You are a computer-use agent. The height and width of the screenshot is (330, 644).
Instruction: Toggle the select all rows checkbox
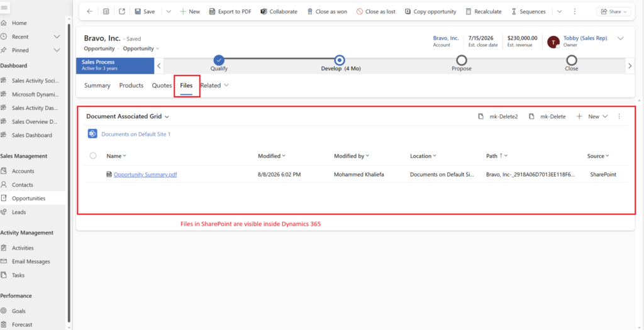click(93, 155)
